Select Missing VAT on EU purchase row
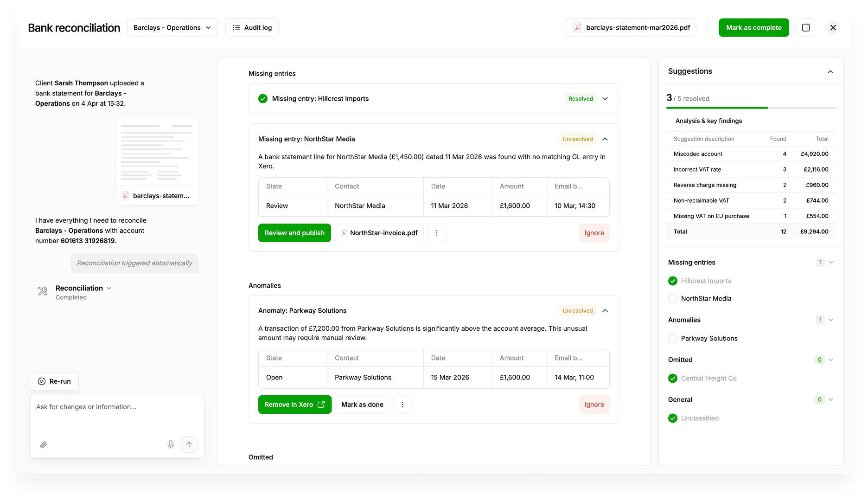 point(751,216)
